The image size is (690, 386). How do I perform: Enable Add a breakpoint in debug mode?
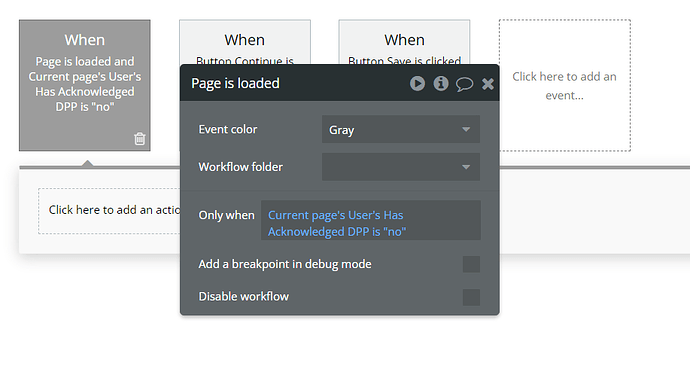471,265
